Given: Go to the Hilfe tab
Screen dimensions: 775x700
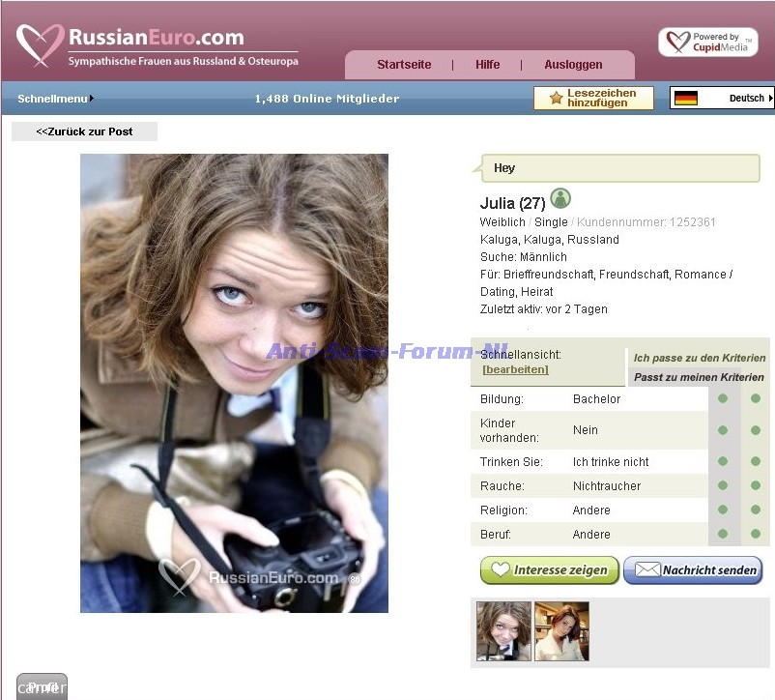Looking at the screenshot, I should click(488, 65).
